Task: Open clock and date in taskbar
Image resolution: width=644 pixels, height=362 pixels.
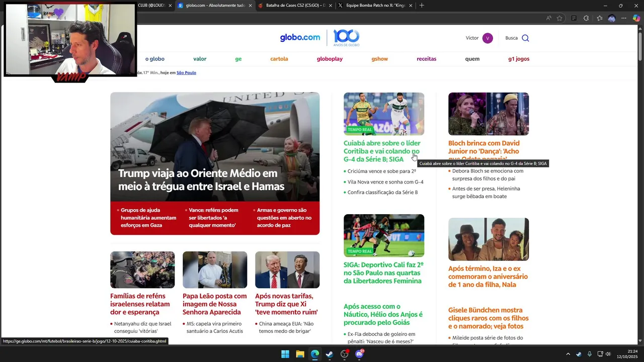Action: 627,354
